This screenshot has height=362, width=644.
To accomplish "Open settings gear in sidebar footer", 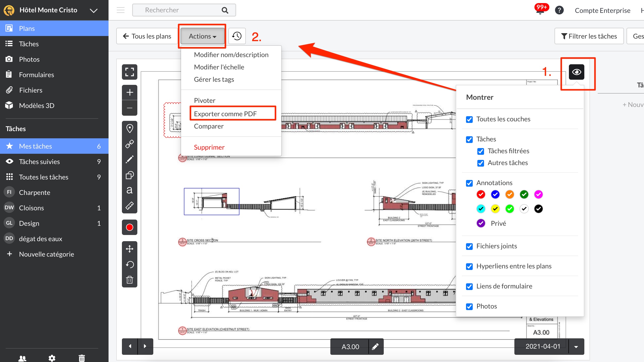I will click(x=52, y=358).
